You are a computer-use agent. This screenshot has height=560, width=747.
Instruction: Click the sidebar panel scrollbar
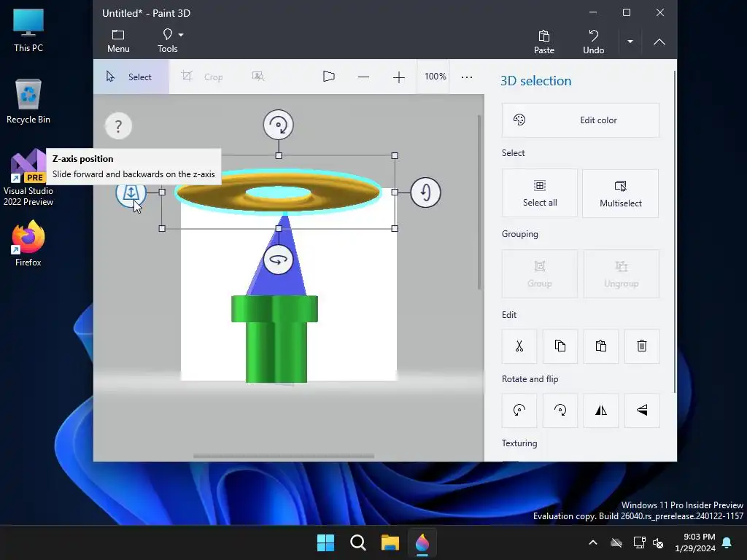pyautogui.click(x=675, y=232)
